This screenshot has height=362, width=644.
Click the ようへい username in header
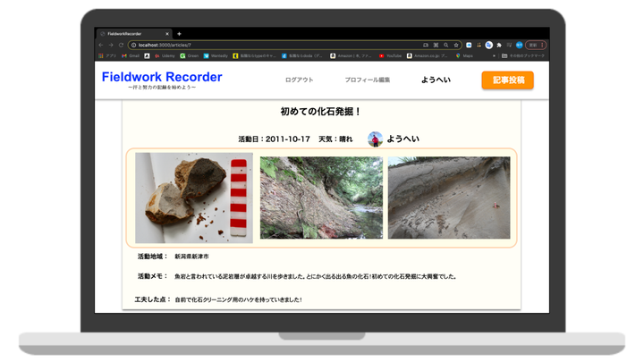[x=436, y=80]
